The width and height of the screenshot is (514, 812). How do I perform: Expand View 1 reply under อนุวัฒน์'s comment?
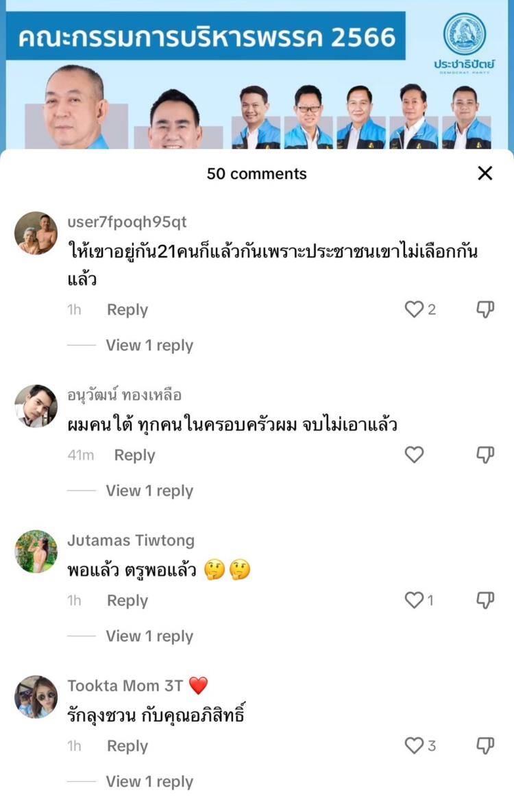coord(149,490)
